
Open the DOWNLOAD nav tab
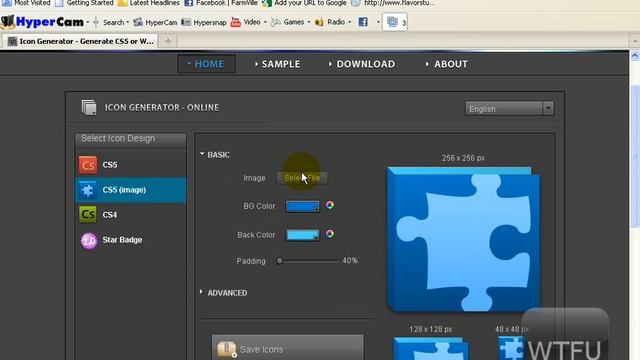click(x=362, y=64)
